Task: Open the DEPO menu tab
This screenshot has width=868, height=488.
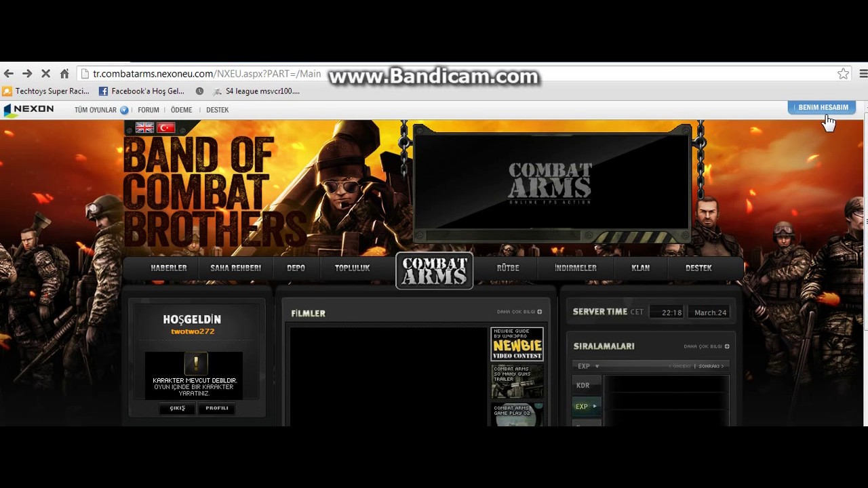Action: coord(296,268)
